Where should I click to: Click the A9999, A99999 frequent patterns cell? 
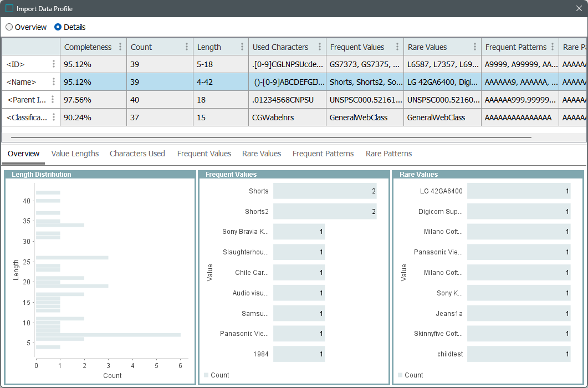coord(520,64)
